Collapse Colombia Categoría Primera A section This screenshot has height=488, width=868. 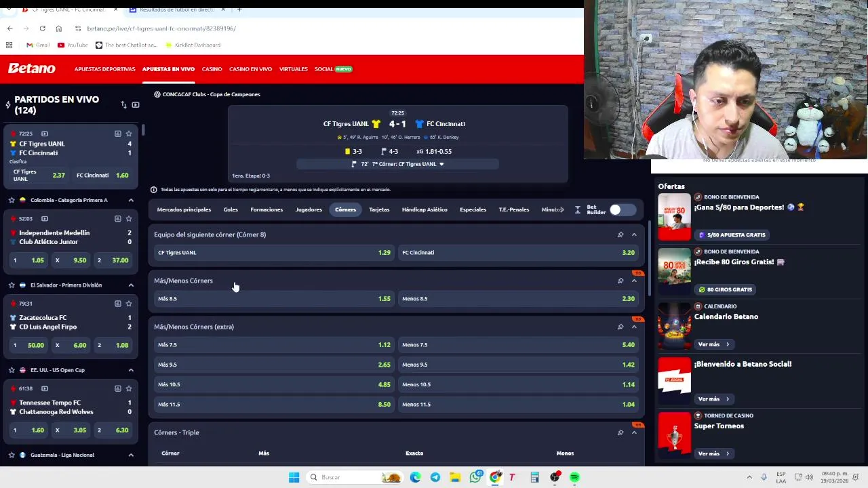pos(131,200)
